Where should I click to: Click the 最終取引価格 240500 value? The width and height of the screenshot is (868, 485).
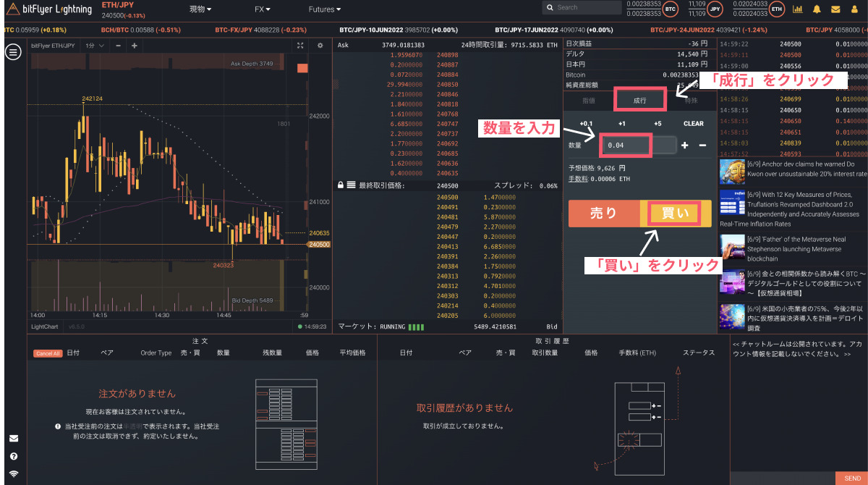click(x=448, y=185)
